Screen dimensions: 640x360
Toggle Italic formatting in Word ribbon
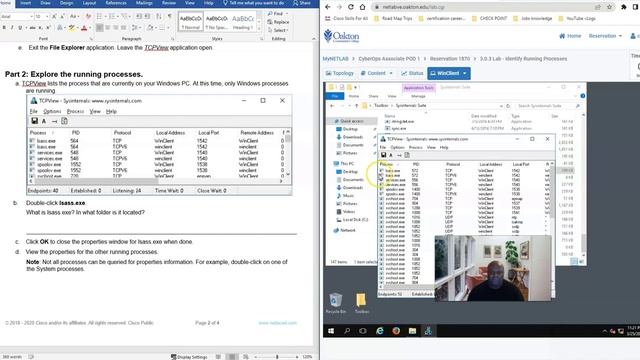[12, 28]
